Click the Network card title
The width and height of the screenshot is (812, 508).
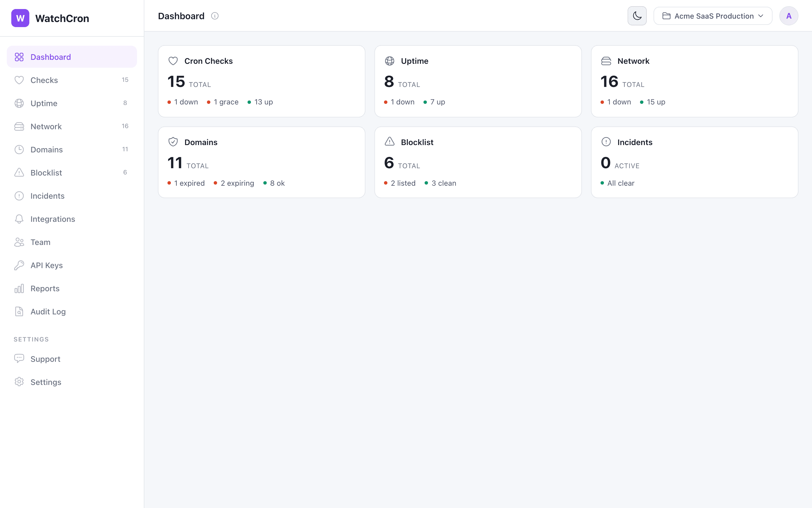click(x=633, y=61)
